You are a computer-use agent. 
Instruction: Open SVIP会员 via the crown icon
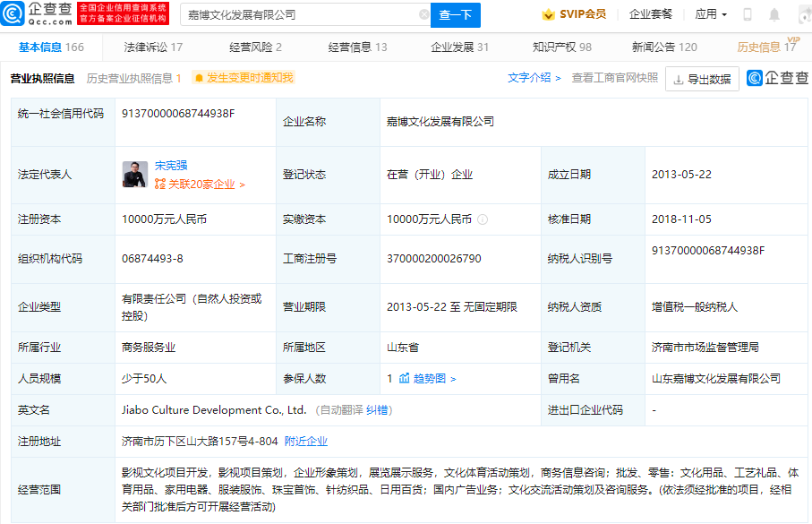(549, 14)
